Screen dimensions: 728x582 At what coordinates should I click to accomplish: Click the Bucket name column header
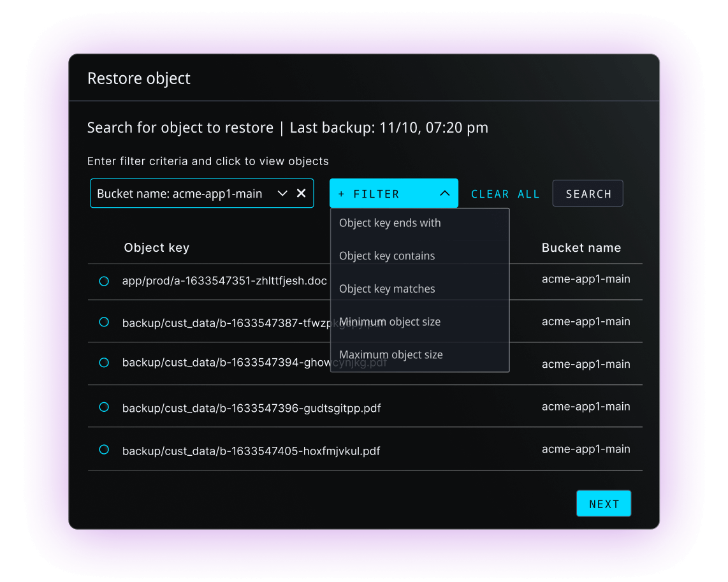(581, 248)
